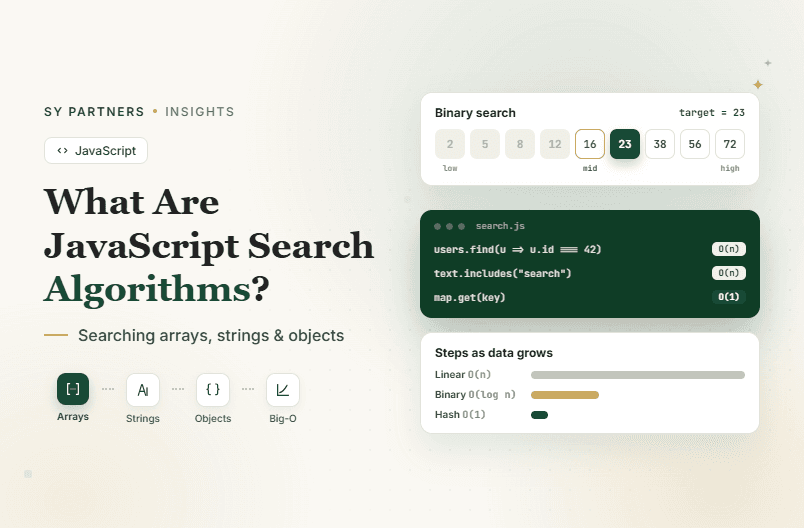Click the "target = 23" text

712,113
